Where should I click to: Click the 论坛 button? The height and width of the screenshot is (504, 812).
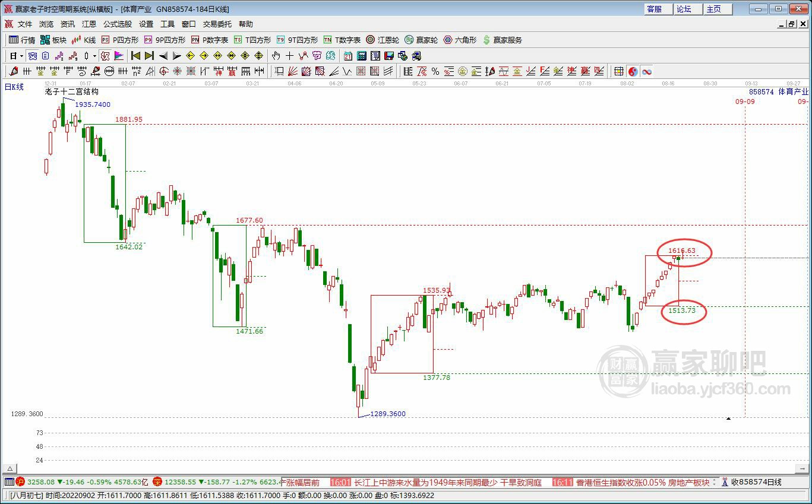coord(688,9)
